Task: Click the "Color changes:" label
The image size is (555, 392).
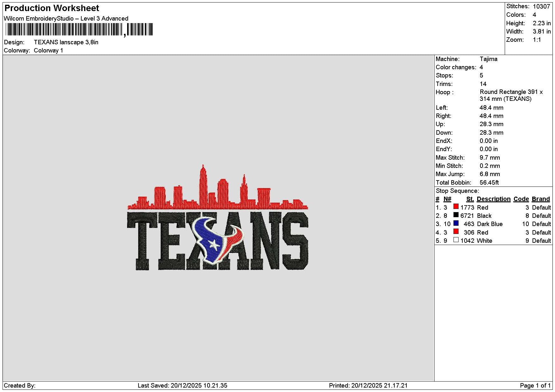Action: click(456, 67)
